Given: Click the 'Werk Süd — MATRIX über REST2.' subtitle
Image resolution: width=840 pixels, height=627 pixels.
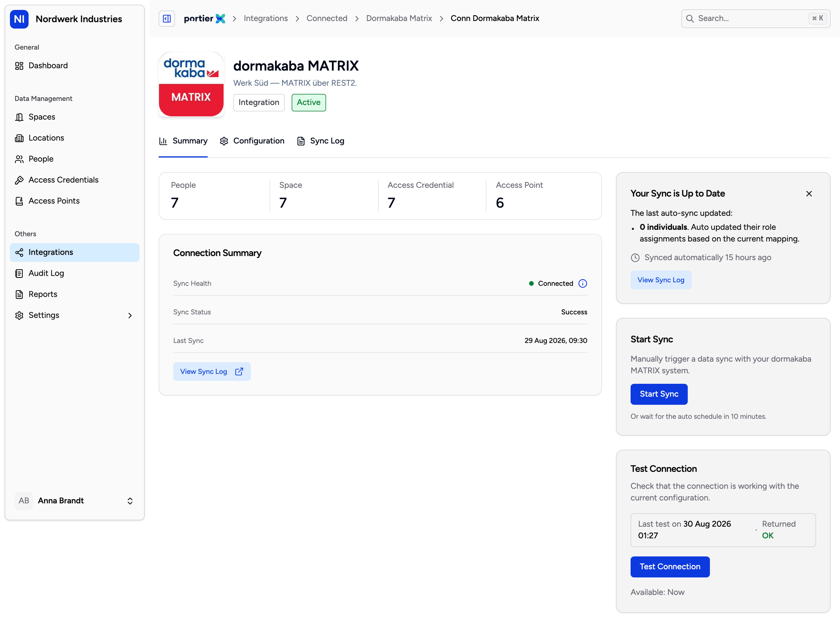Looking at the screenshot, I should pyautogui.click(x=295, y=83).
